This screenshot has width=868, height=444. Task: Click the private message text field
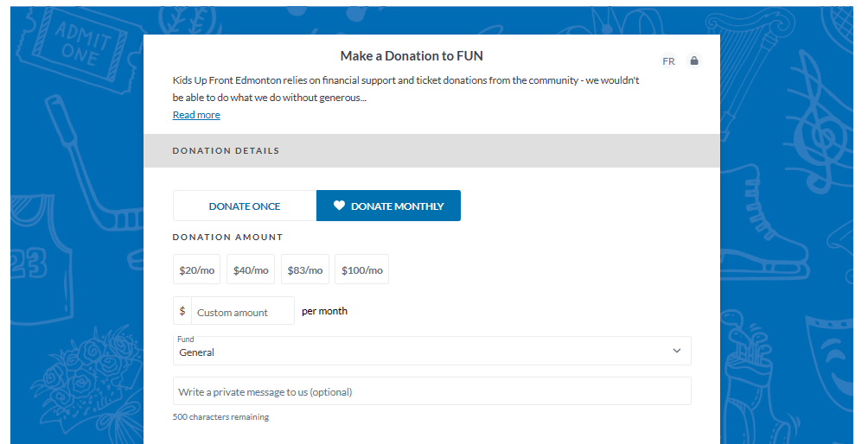coord(431,391)
